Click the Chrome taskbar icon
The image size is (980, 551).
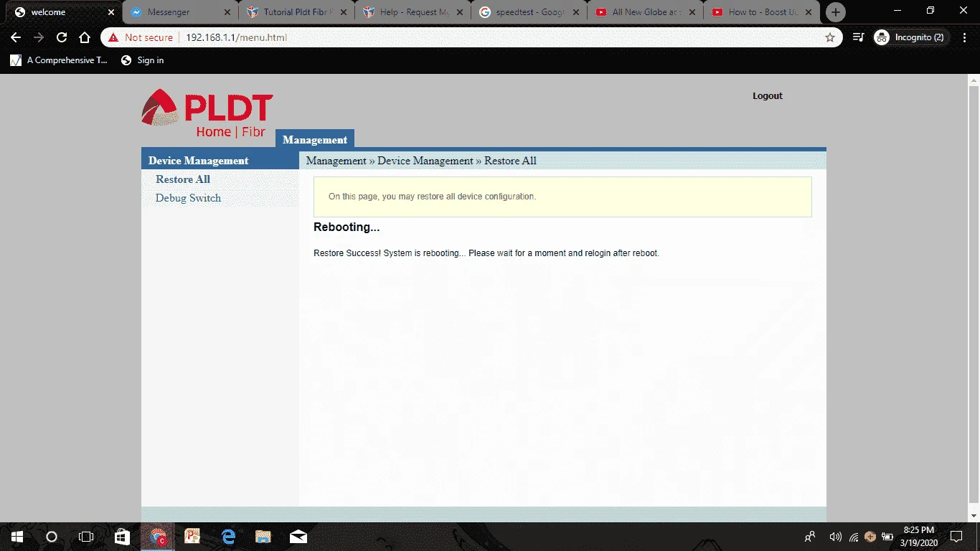point(158,536)
